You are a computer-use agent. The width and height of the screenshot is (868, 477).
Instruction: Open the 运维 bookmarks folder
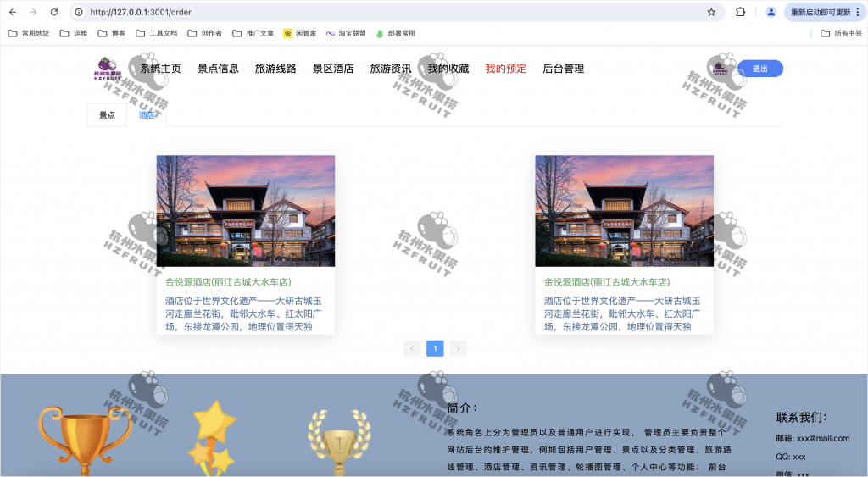pyautogui.click(x=74, y=33)
